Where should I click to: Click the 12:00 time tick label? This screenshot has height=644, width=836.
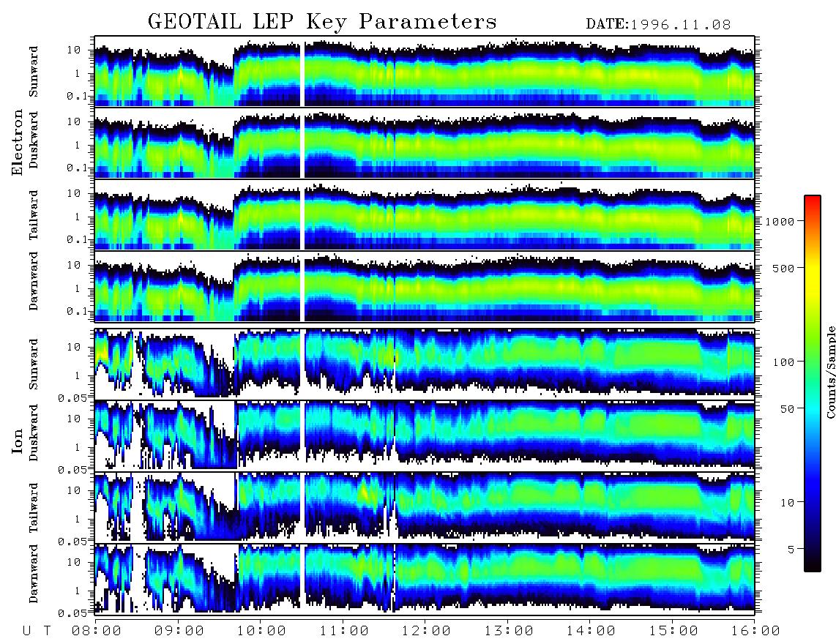tap(426, 632)
